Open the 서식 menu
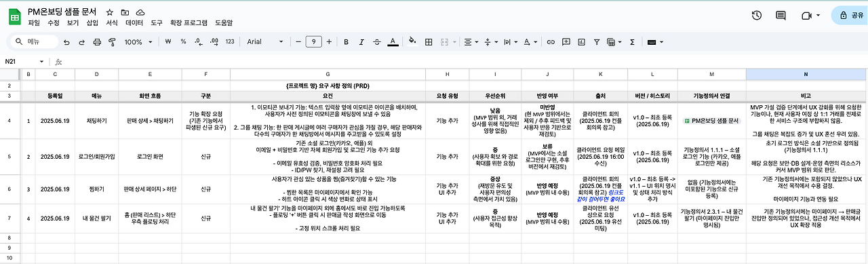 coord(113,22)
